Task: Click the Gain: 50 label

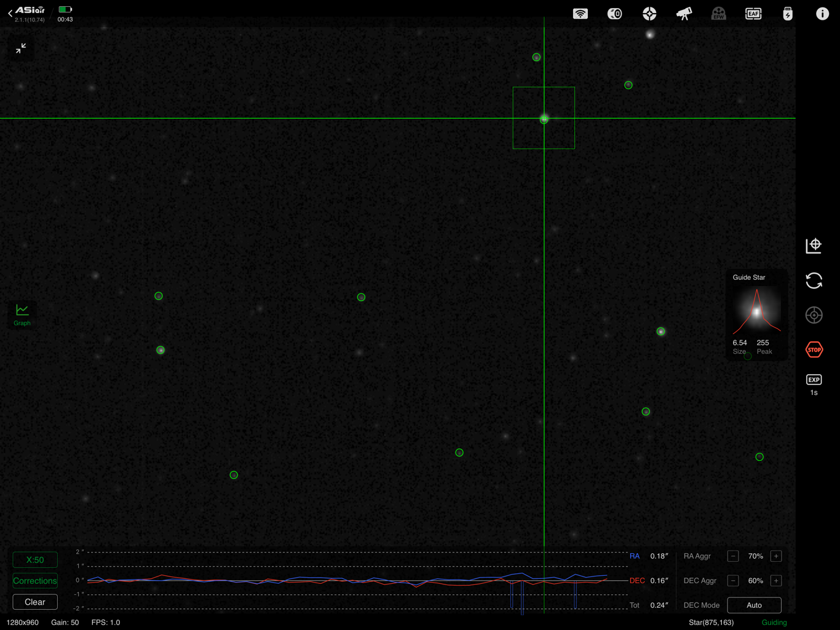Action: 65,623
